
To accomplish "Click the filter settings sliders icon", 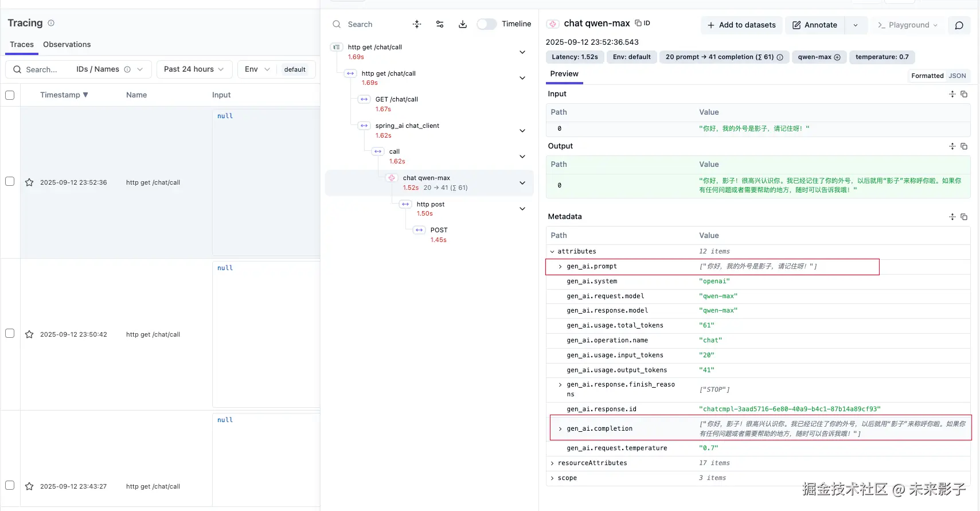I will [440, 24].
